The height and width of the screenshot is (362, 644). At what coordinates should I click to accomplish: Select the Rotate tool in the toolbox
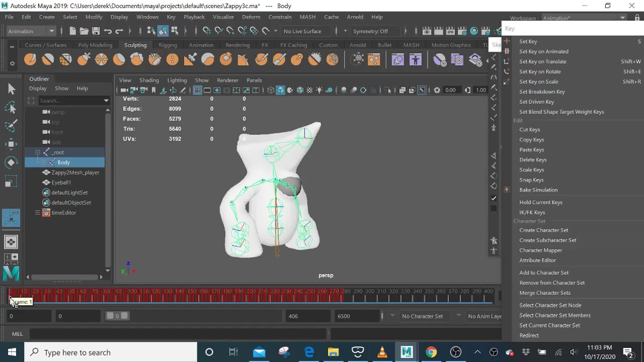[x=11, y=163]
